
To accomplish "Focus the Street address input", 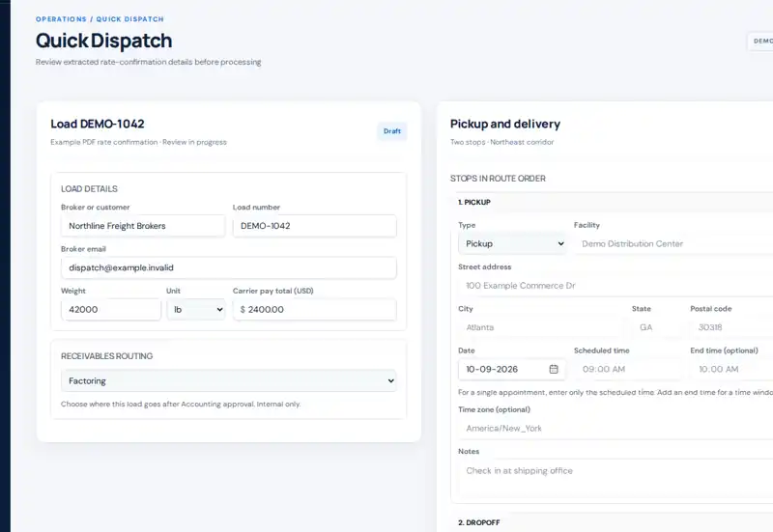I will tap(616, 285).
